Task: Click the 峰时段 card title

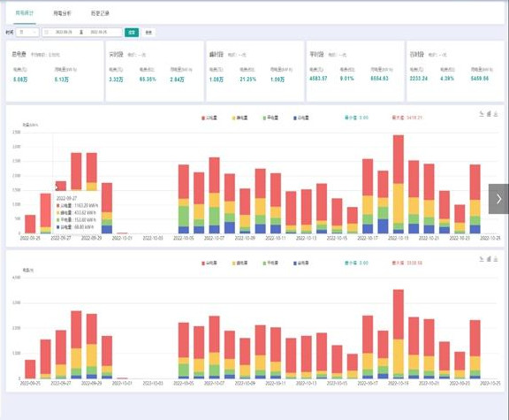Action: 217,54
